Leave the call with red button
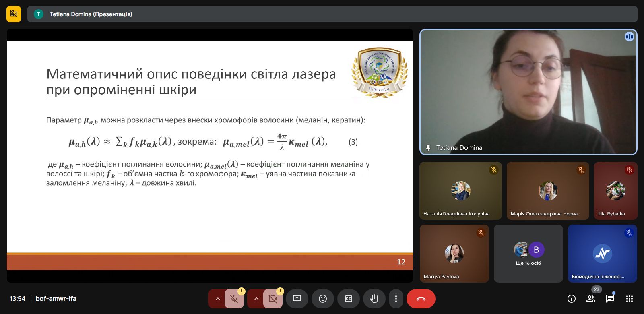644x314 pixels. click(421, 299)
